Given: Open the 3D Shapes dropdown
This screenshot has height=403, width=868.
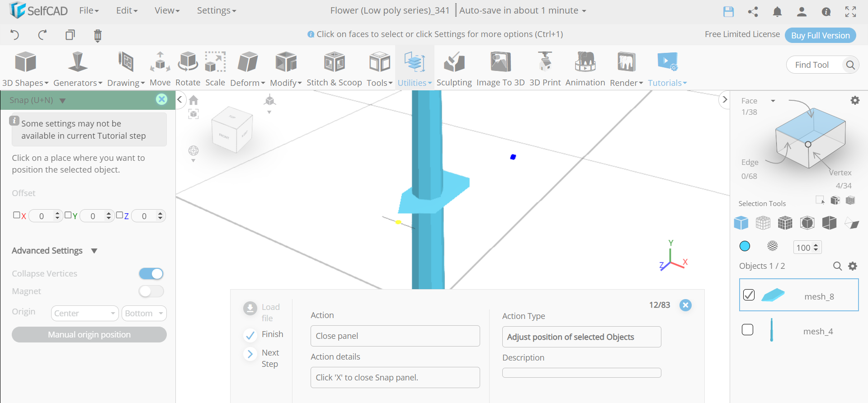Looking at the screenshot, I should click(25, 69).
